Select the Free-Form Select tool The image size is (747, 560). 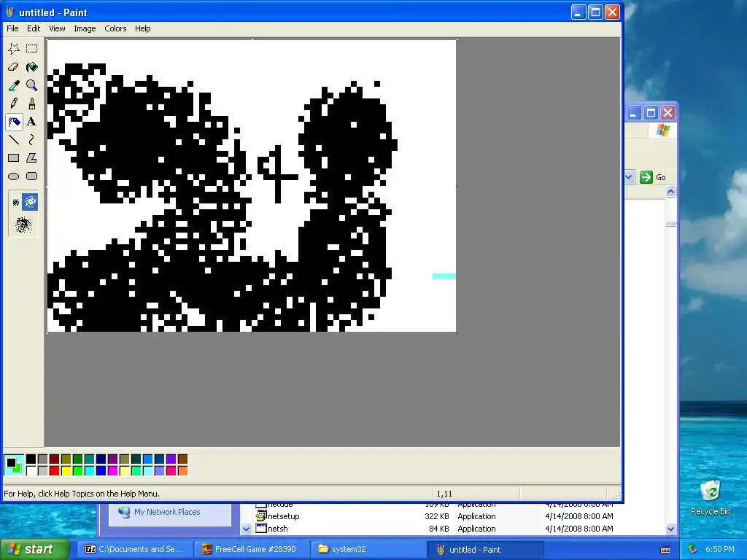tap(14, 49)
